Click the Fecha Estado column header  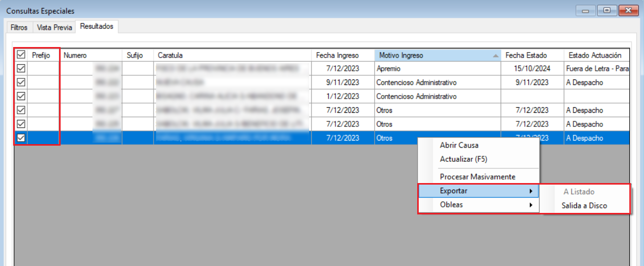526,55
